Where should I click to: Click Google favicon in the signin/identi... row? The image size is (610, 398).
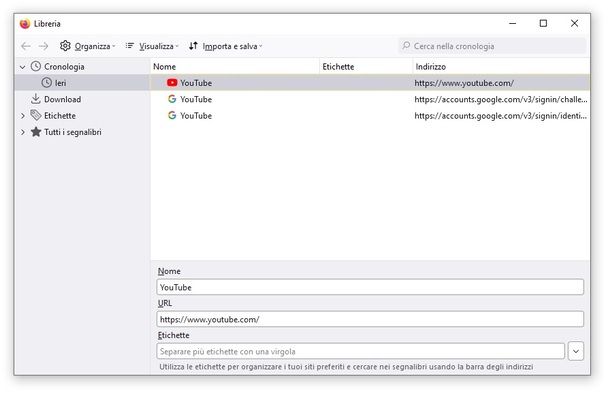point(172,115)
